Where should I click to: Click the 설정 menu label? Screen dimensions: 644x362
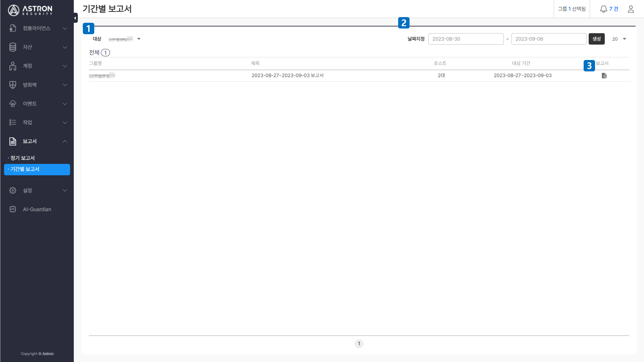pos(28,190)
